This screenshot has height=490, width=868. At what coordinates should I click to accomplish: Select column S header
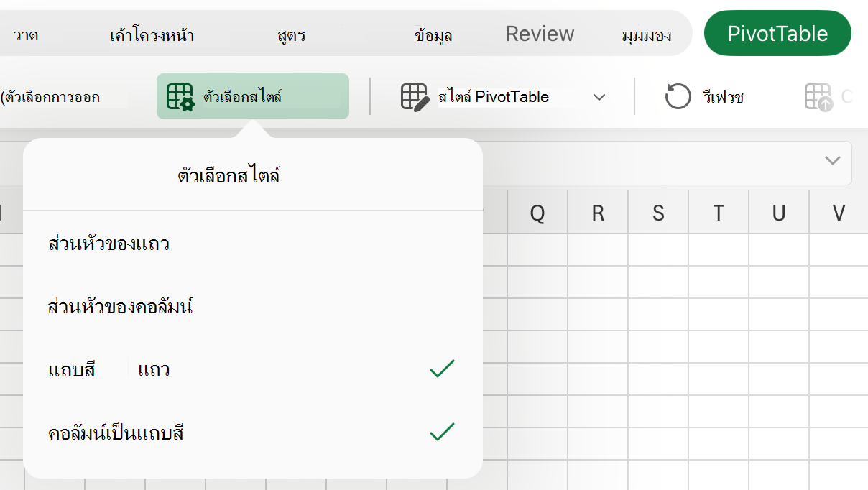(658, 213)
